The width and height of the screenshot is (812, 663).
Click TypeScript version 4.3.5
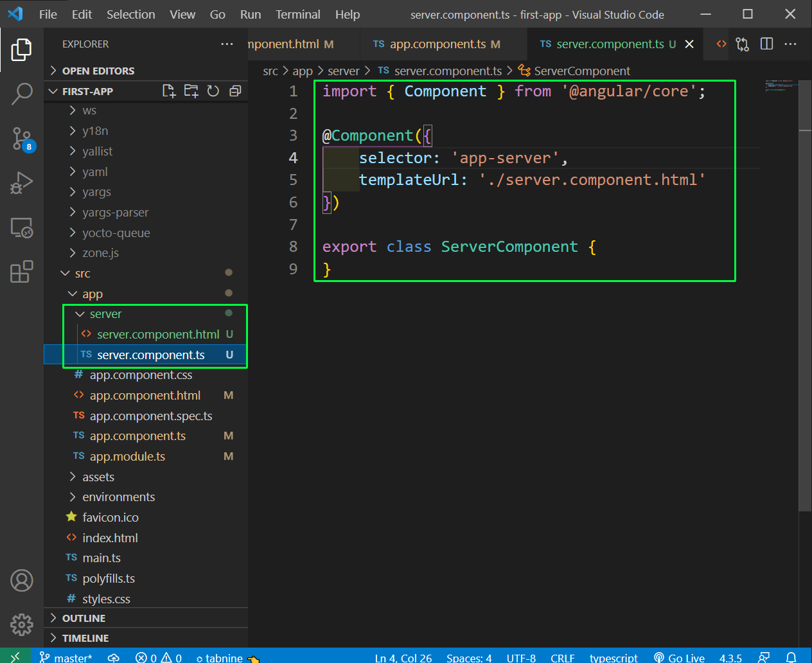coord(730,657)
